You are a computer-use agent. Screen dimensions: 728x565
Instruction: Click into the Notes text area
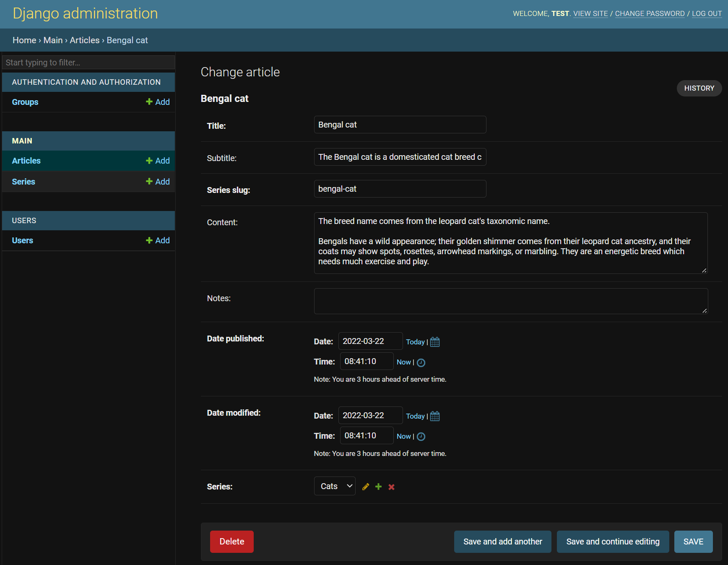(x=510, y=301)
